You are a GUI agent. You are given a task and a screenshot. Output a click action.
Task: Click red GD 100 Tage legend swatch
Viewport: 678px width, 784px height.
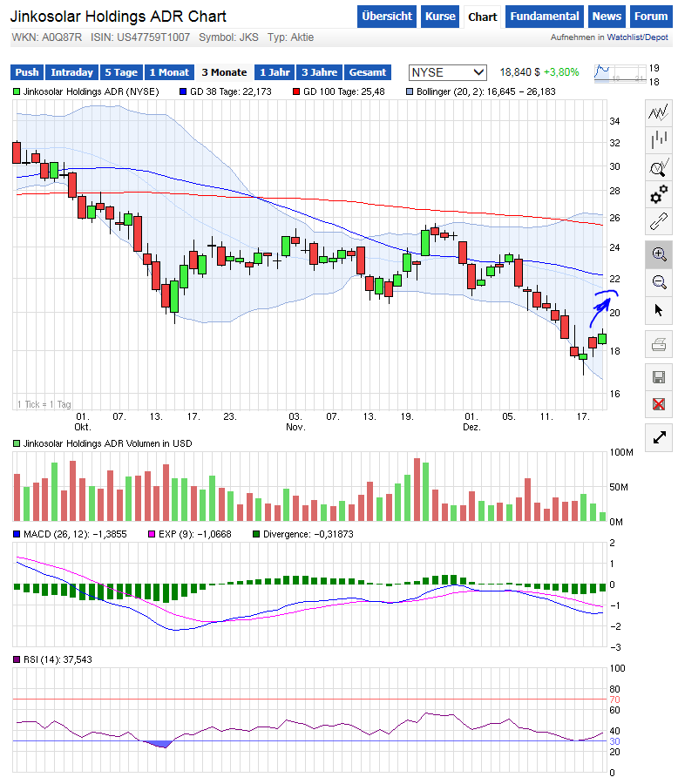click(296, 92)
